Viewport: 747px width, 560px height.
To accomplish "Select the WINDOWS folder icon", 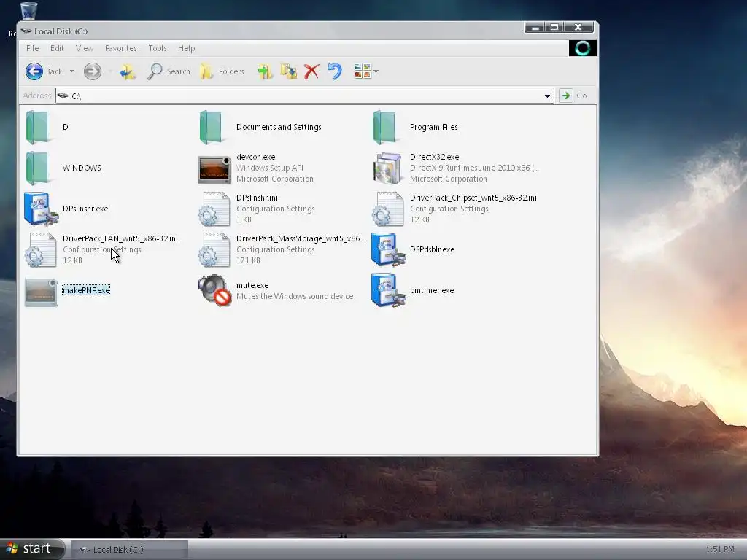I will pyautogui.click(x=37, y=168).
